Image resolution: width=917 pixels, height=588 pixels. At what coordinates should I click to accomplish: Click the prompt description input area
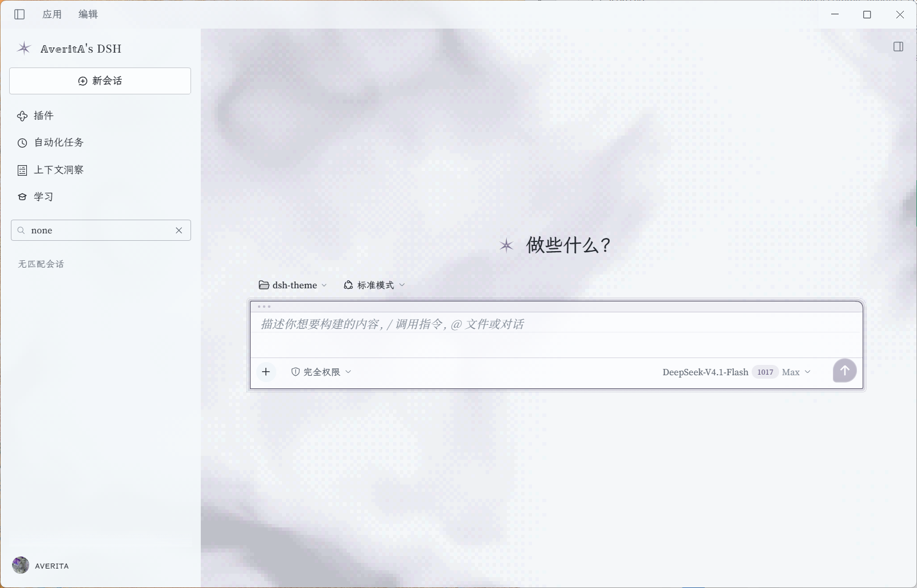point(556,335)
